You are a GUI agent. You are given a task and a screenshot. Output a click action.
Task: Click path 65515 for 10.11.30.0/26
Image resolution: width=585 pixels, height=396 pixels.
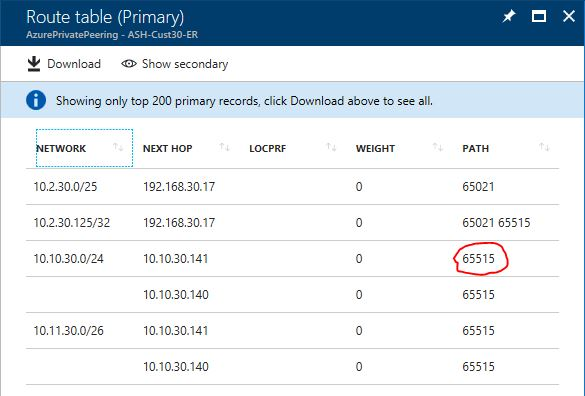478,331
